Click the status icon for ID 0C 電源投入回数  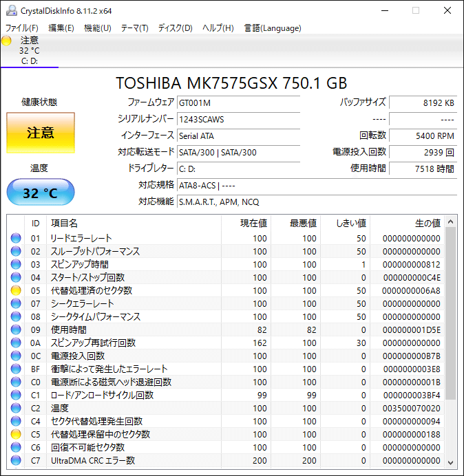pos(16,356)
